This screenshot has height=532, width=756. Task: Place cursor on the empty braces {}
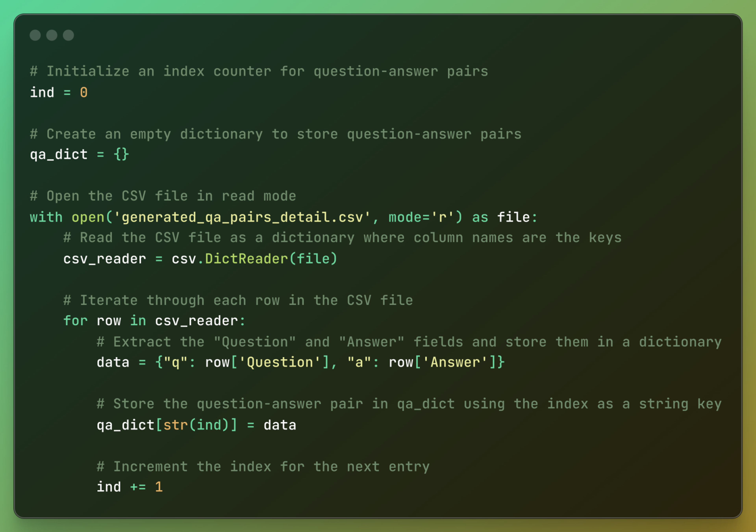(x=121, y=154)
